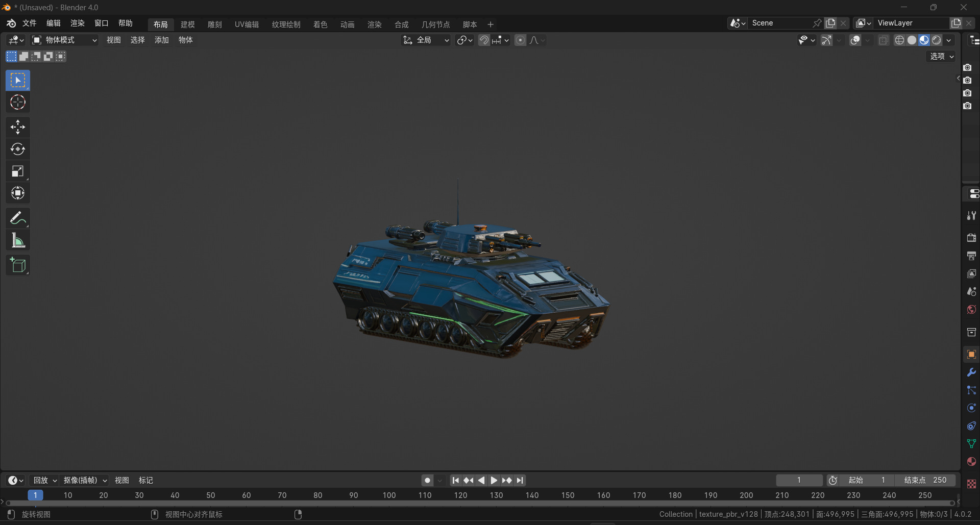The height and width of the screenshot is (525, 980).
Task: Open the orange Object properties tab
Action: click(x=971, y=354)
